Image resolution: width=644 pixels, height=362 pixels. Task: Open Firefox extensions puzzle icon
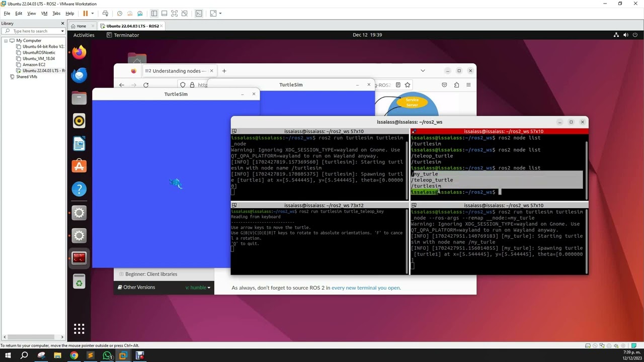456,85
